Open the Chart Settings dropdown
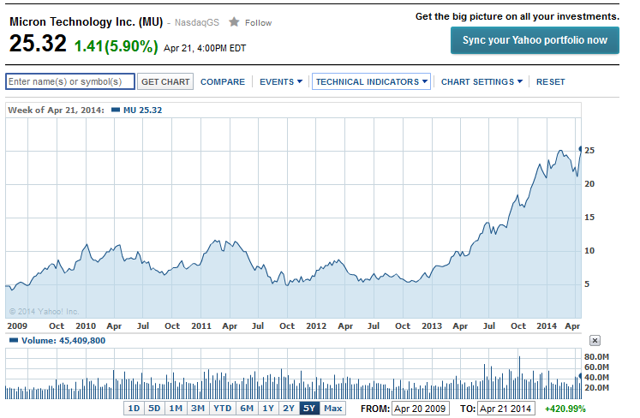 [482, 82]
